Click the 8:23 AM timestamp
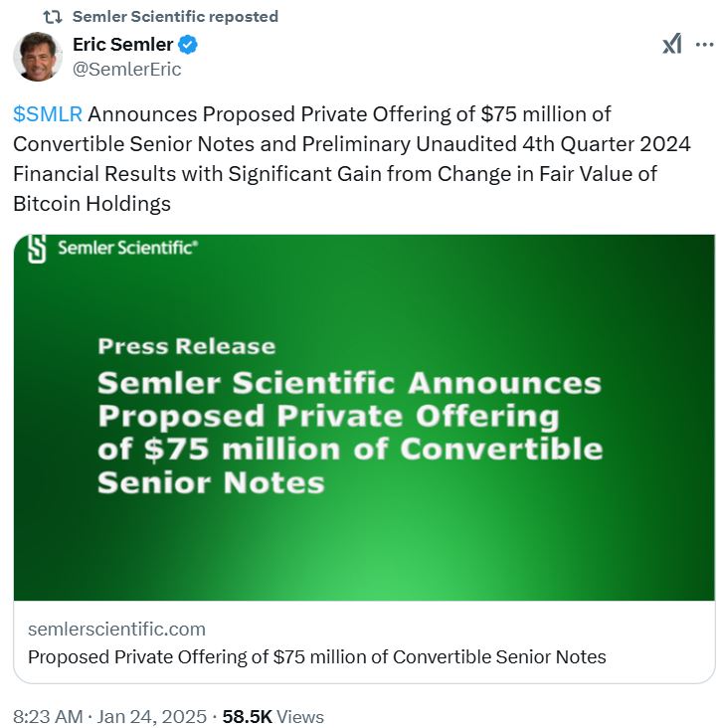This screenshot has height=728, width=720. (x=49, y=716)
